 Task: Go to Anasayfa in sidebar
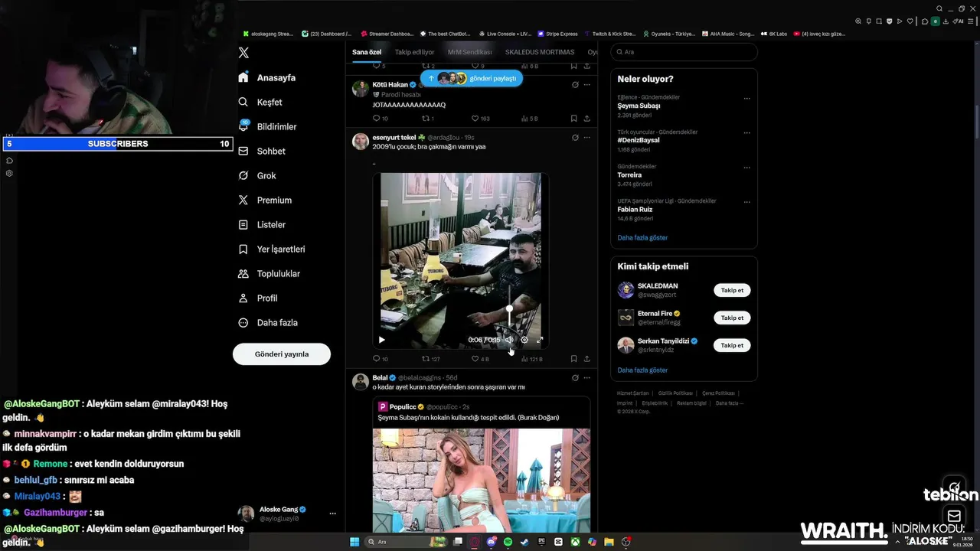[266, 77]
